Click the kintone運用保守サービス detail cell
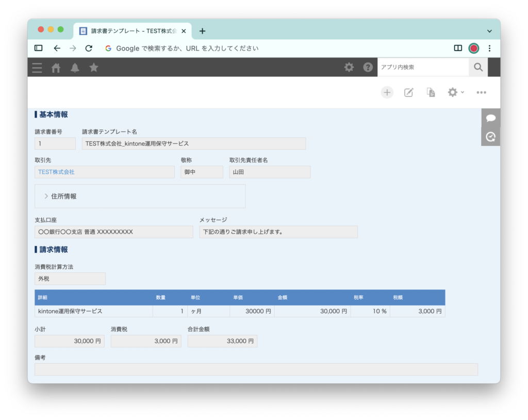Image resolution: width=528 pixels, height=420 pixels. click(94, 311)
